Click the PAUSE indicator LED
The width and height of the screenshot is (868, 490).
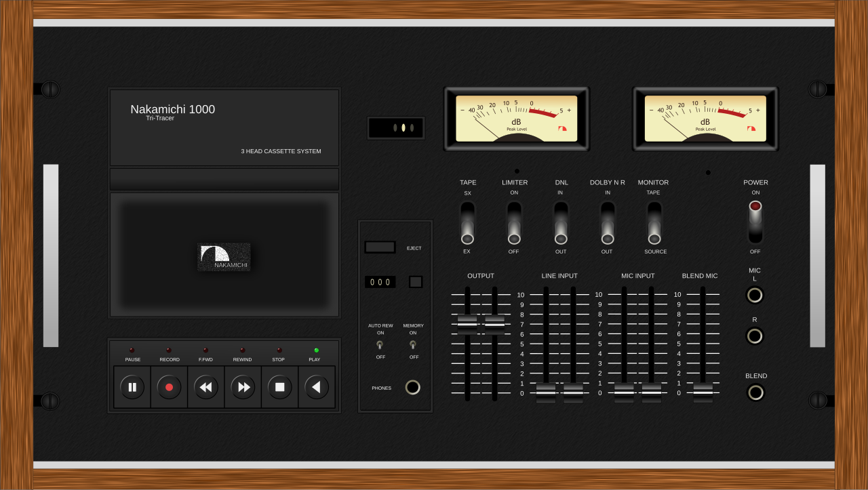point(132,350)
